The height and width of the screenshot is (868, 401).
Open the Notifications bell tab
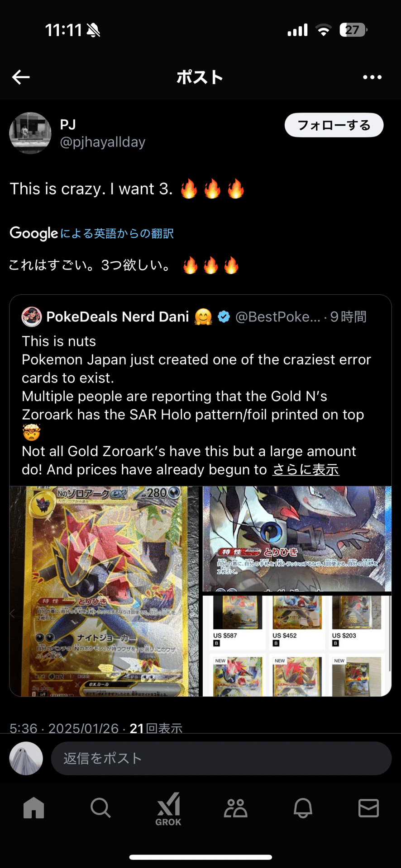tap(303, 807)
